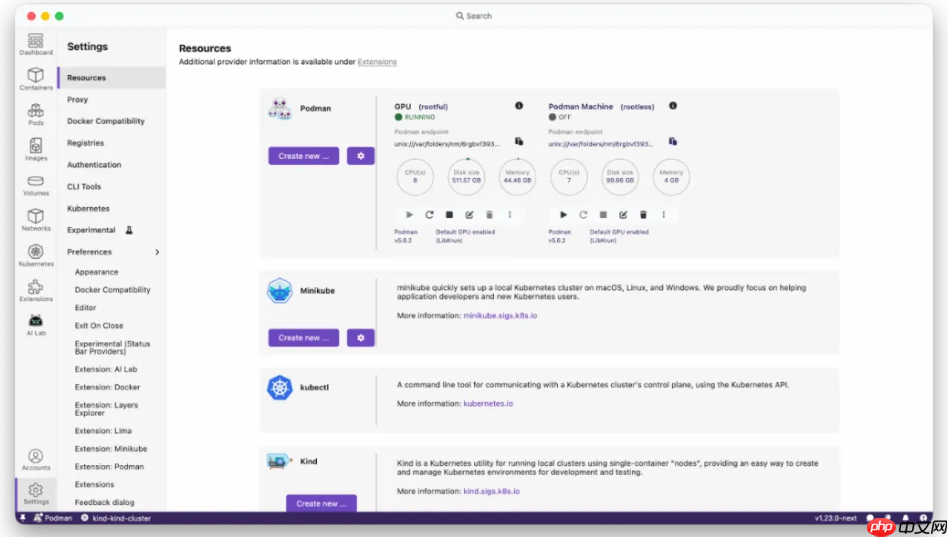Click the Search field in title bar
The height and width of the screenshot is (537, 948).
(x=474, y=16)
